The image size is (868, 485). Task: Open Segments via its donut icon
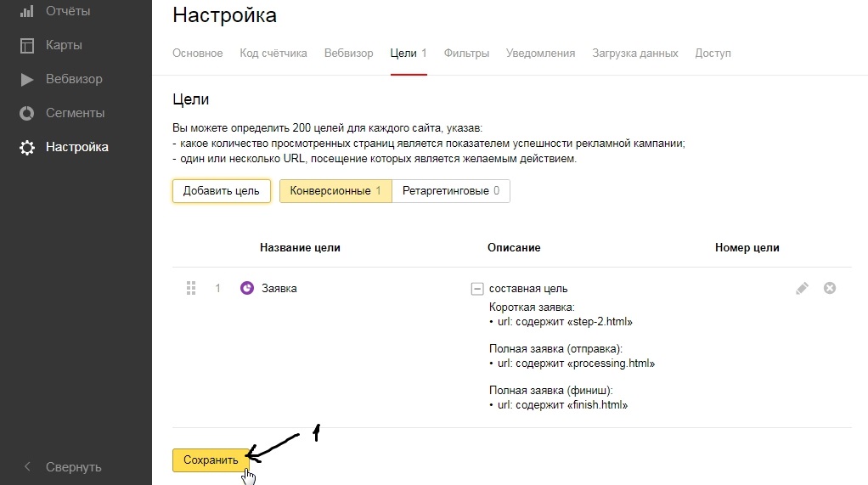coord(27,113)
